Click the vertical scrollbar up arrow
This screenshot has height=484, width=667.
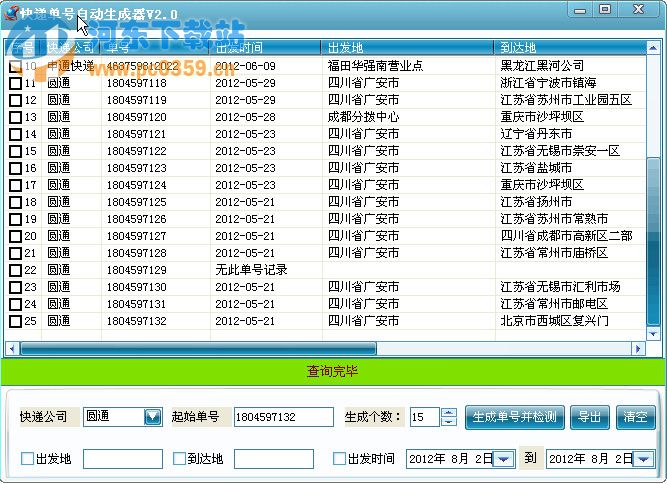[x=653, y=48]
